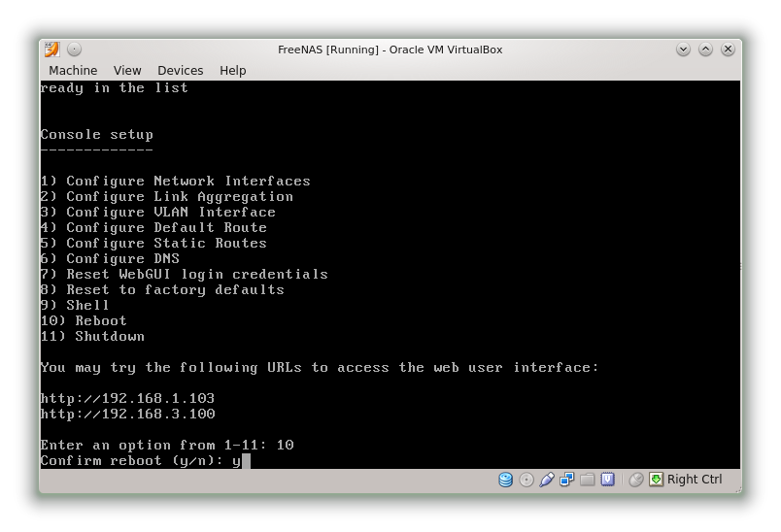
Task: Click 'Reset to factory defaults' line
Action: (162, 289)
